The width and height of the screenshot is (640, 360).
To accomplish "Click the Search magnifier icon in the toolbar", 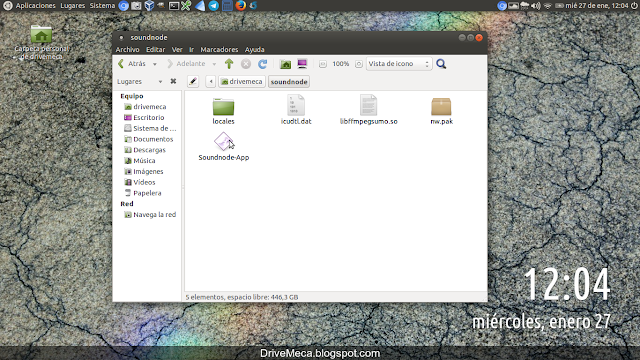I will coord(441,64).
